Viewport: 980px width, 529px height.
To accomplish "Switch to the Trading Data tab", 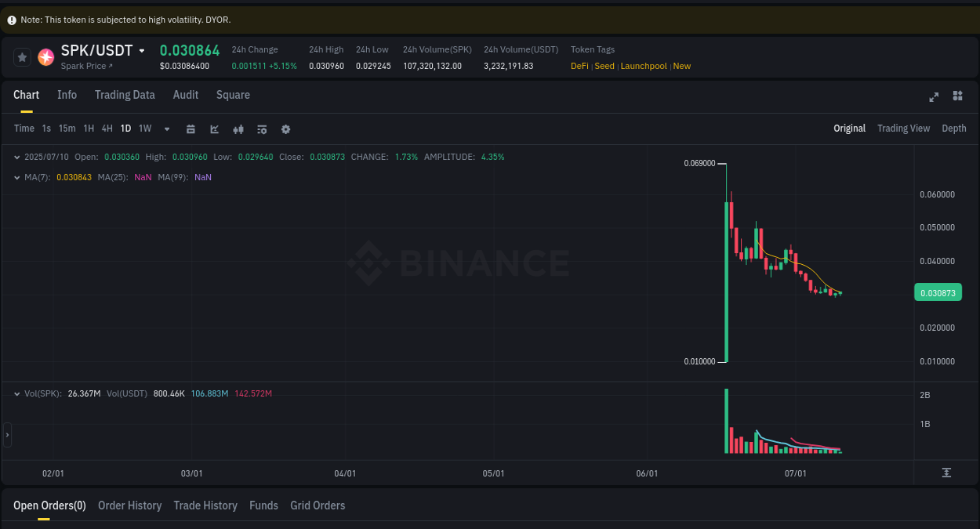I will [125, 95].
